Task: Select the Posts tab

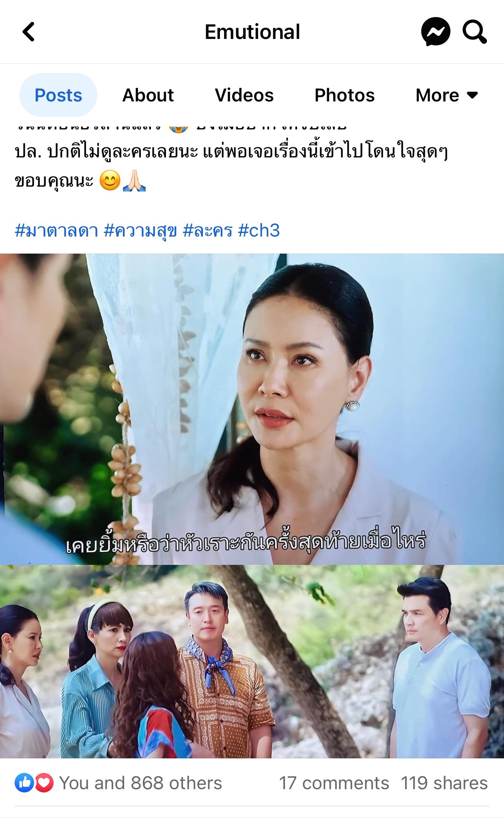Action: click(x=58, y=95)
